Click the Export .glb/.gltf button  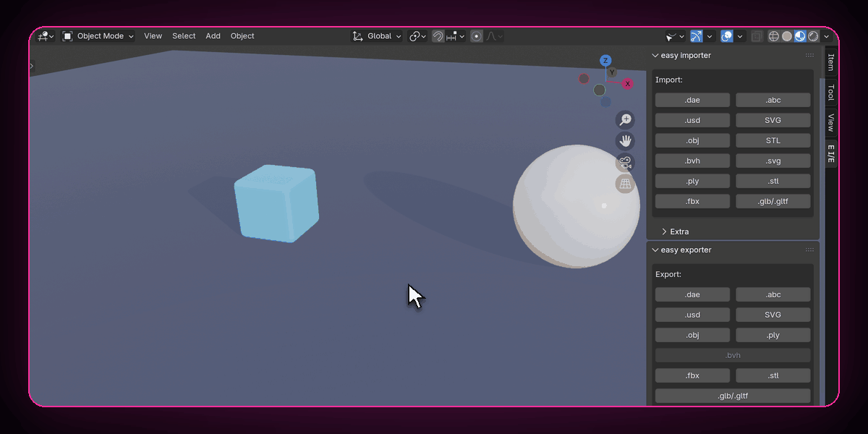pos(733,396)
